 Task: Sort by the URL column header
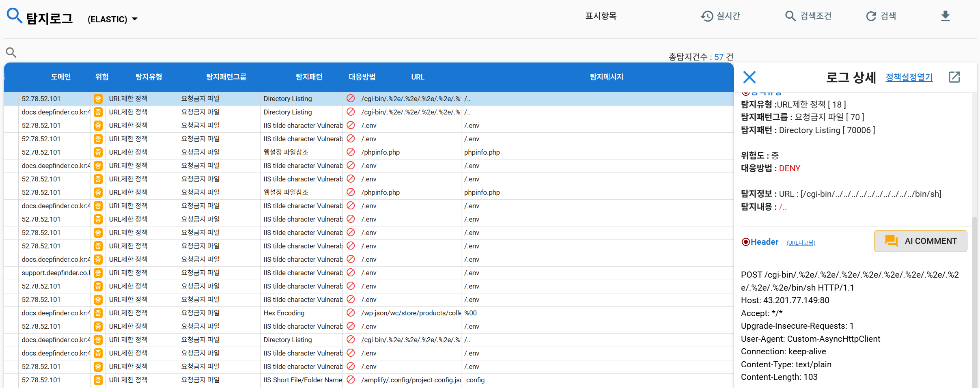(x=418, y=77)
